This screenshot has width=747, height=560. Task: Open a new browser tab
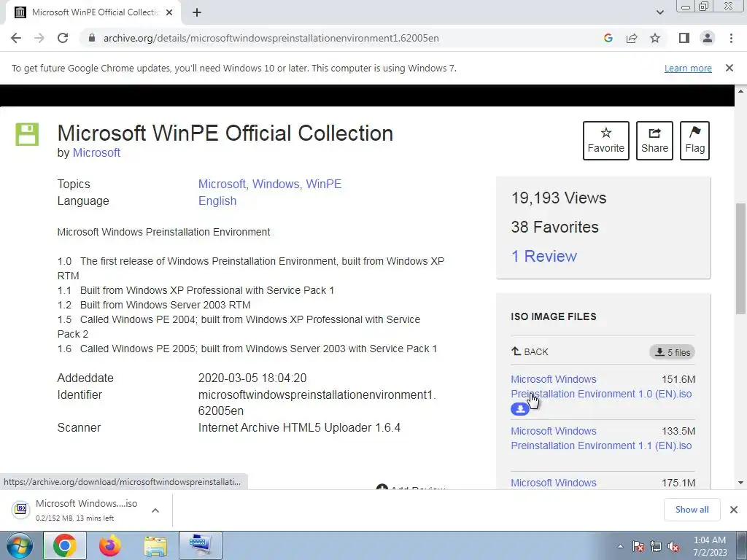[x=197, y=12]
